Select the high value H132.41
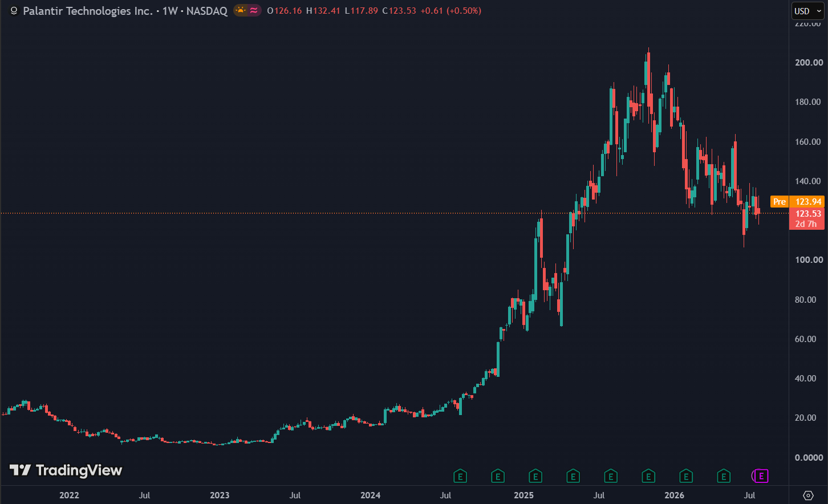Viewport: 828px width, 504px height. pyautogui.click(x=323, y=11)
